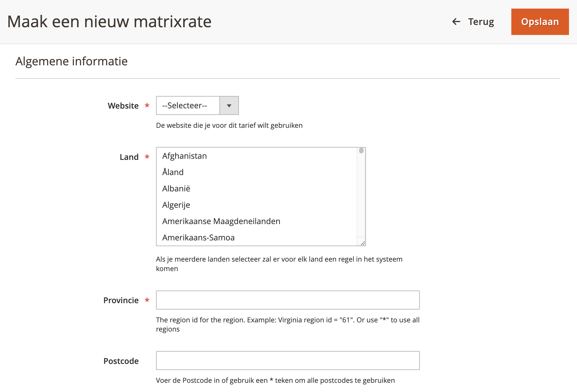Click the Website dropdown arrow button
The width and height of the screenshot is (577, 392).
[229, 105]
